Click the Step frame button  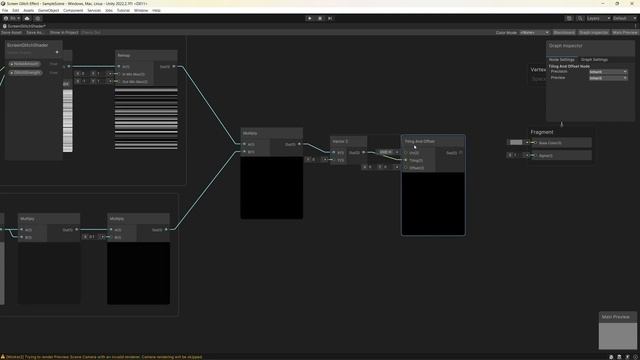point(330,18)
